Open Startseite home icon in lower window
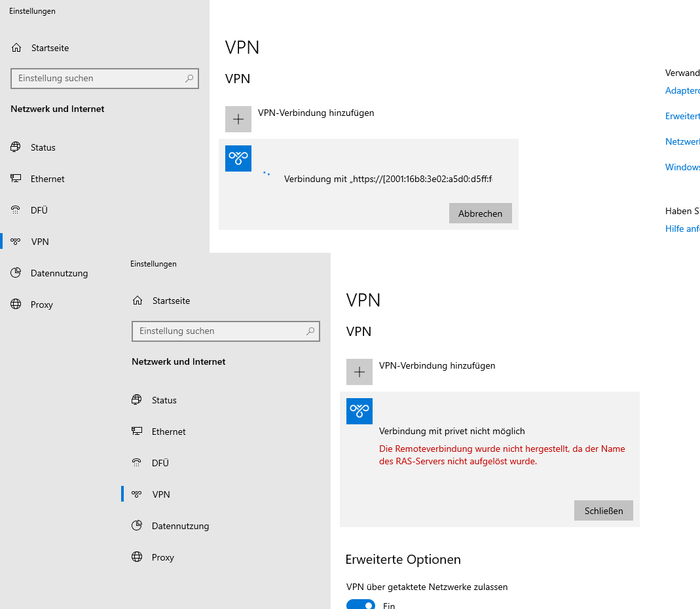 click(138, 301)
